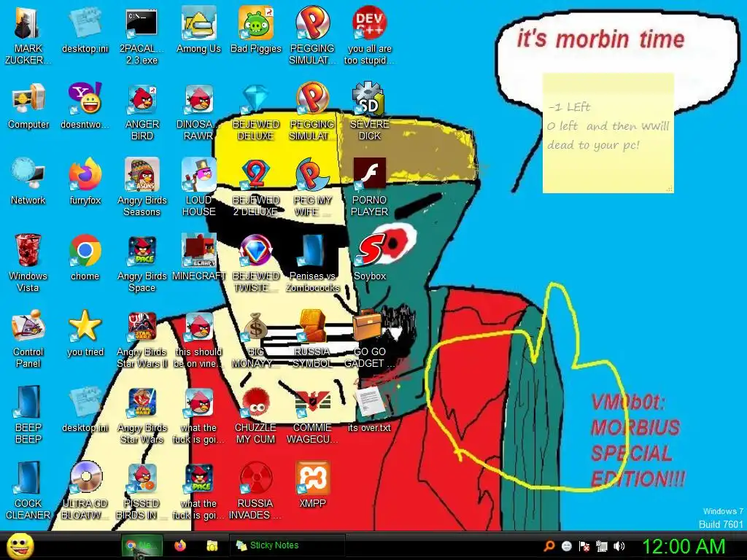Open the RUSSIA INVADES radiation icon

256,490
